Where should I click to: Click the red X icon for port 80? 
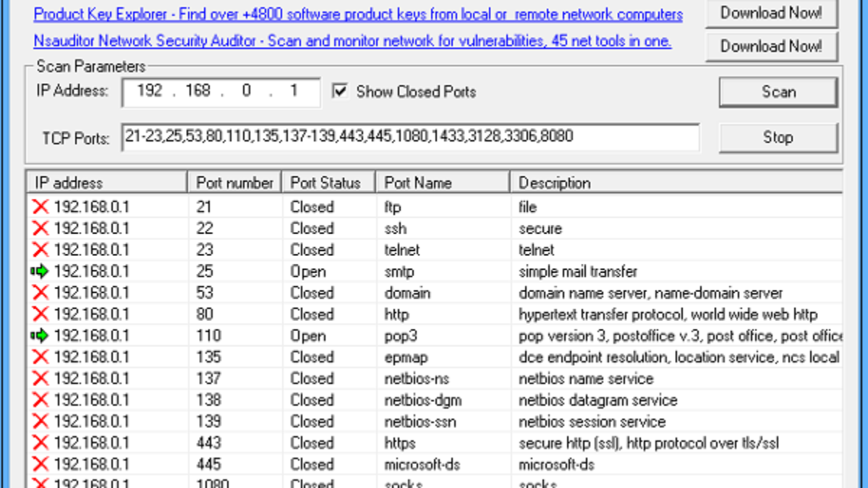point(41,314)
